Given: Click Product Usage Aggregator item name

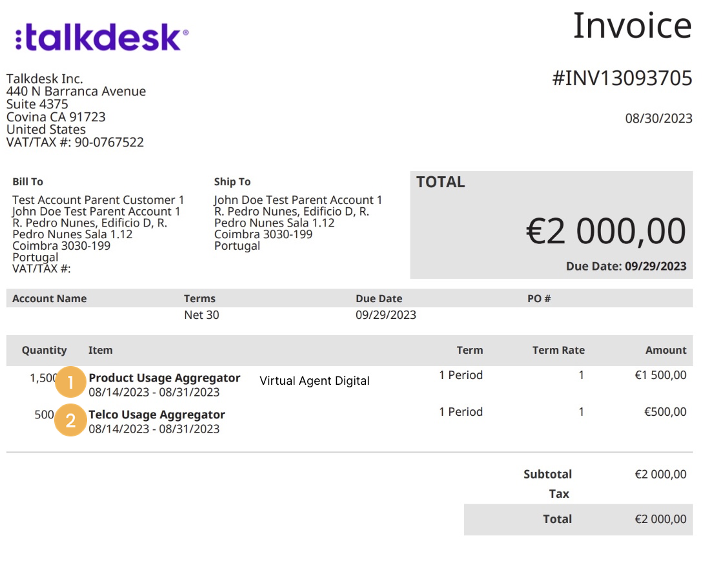Looking at the screenshot, I should tap(164, 378).
